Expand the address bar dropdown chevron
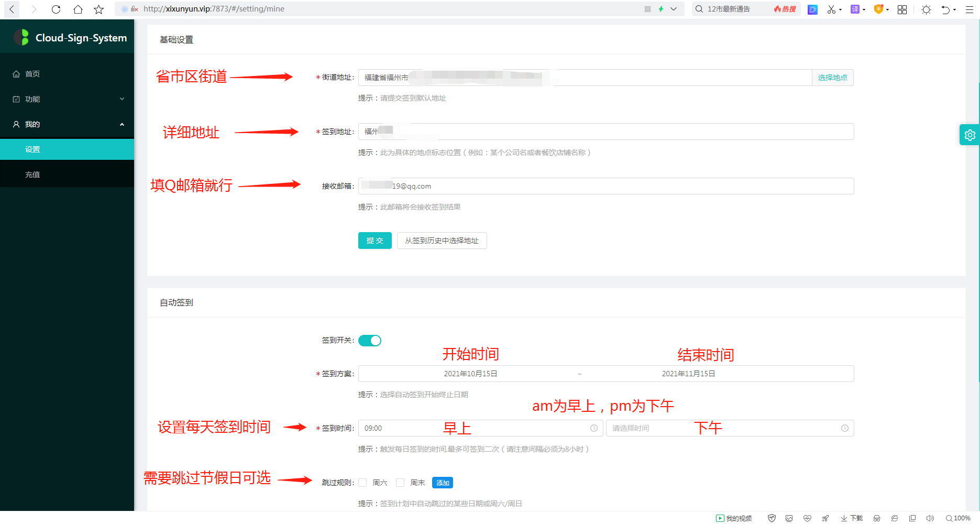 tap(674, 9)
